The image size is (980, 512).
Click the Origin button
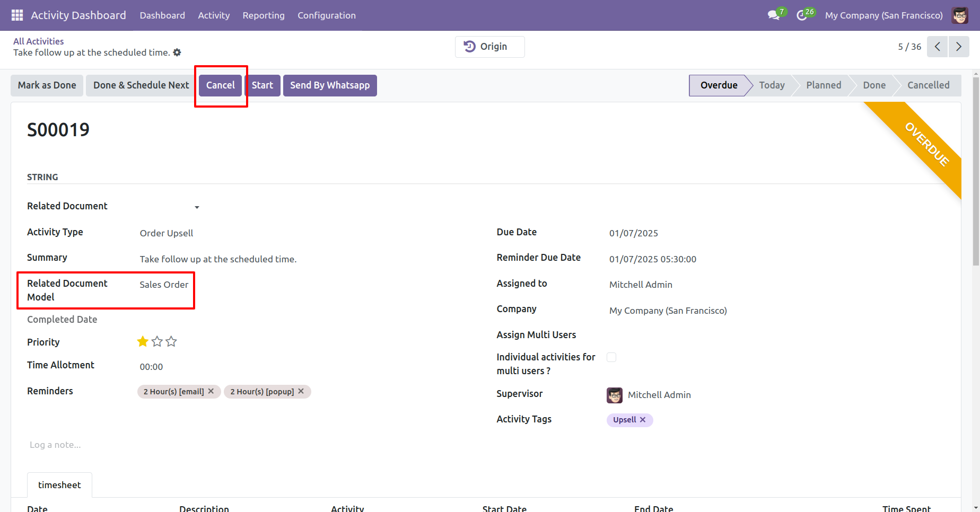pyautogui.click(x=489, y=47)
